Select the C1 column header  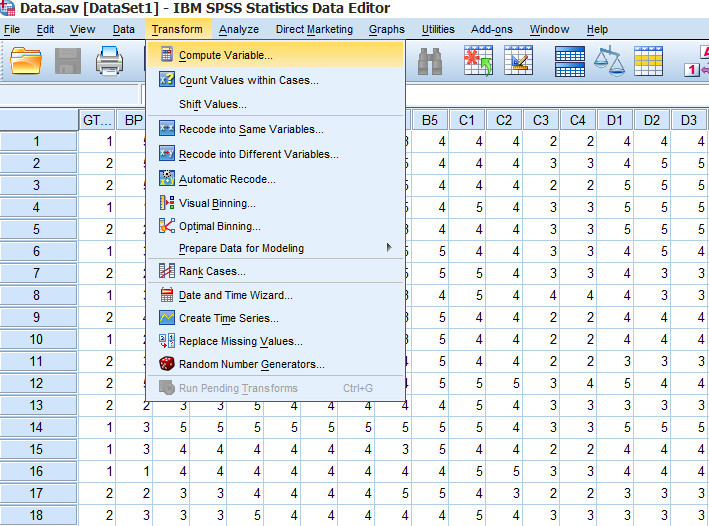pos(467,120)
